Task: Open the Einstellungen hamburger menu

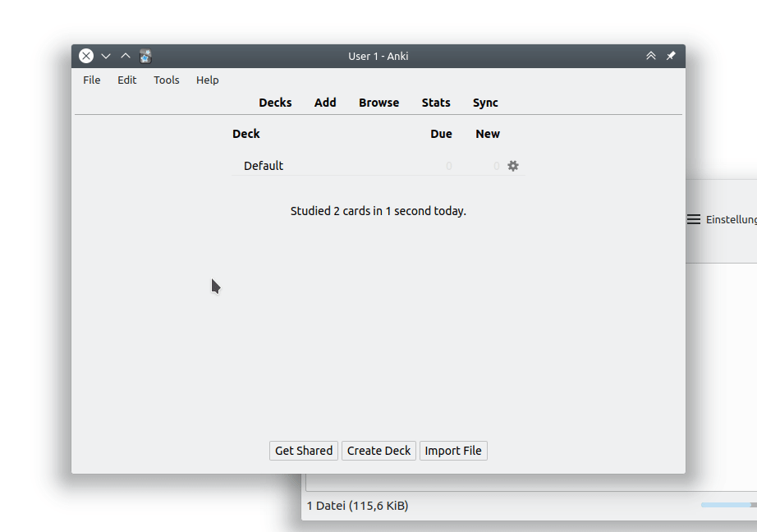Action: (692, 219)
